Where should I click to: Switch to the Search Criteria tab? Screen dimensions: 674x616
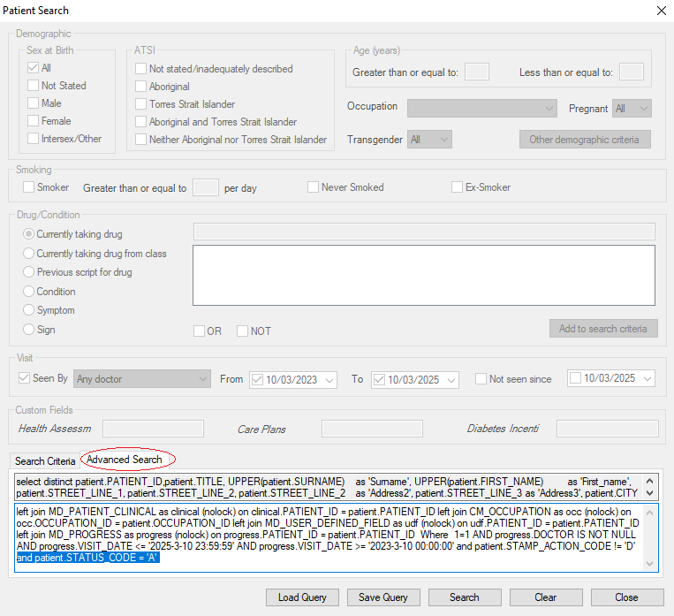[x=45, y=461]
